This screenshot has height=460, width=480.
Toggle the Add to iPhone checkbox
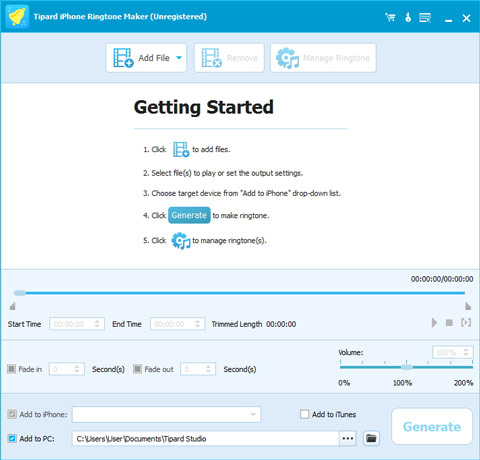click(12, 414)
